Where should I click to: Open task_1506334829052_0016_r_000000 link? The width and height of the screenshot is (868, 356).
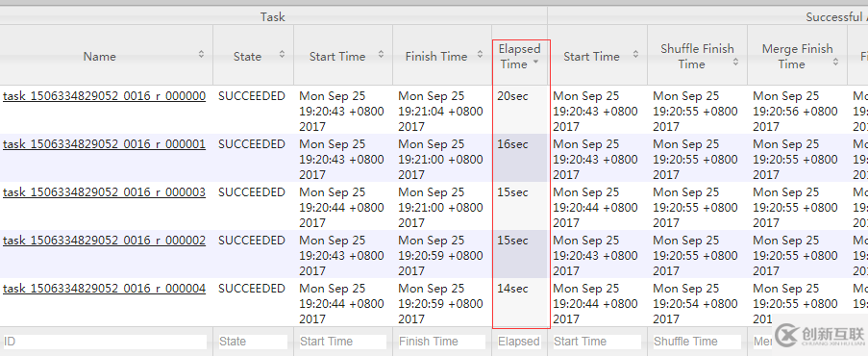pos(104,96)
